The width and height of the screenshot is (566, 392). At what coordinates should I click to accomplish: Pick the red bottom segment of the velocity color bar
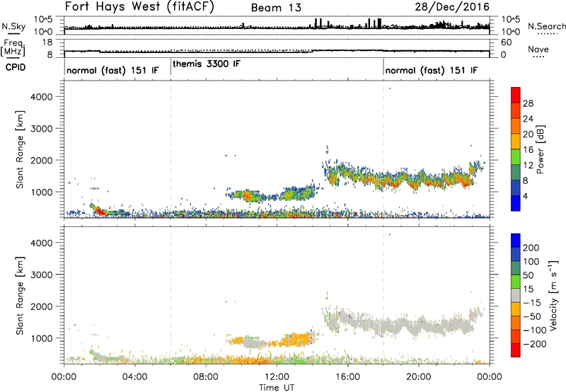(516, 350)
